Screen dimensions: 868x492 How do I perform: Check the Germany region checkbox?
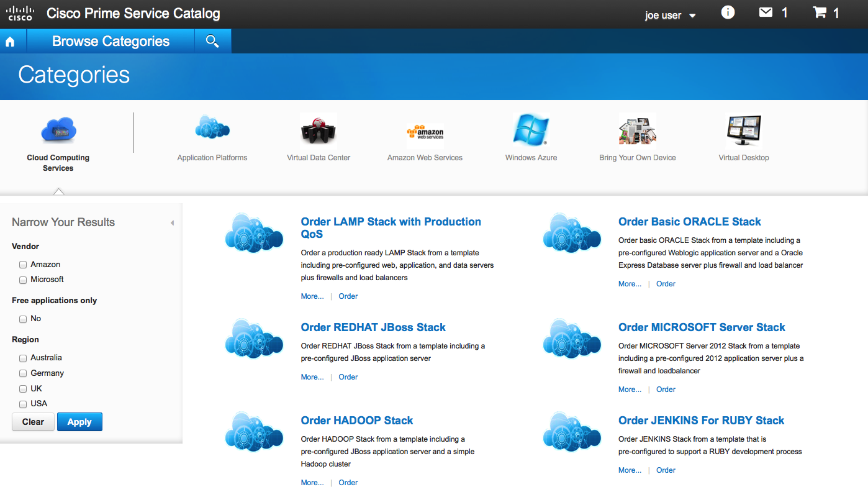click(x=23, y=373)
